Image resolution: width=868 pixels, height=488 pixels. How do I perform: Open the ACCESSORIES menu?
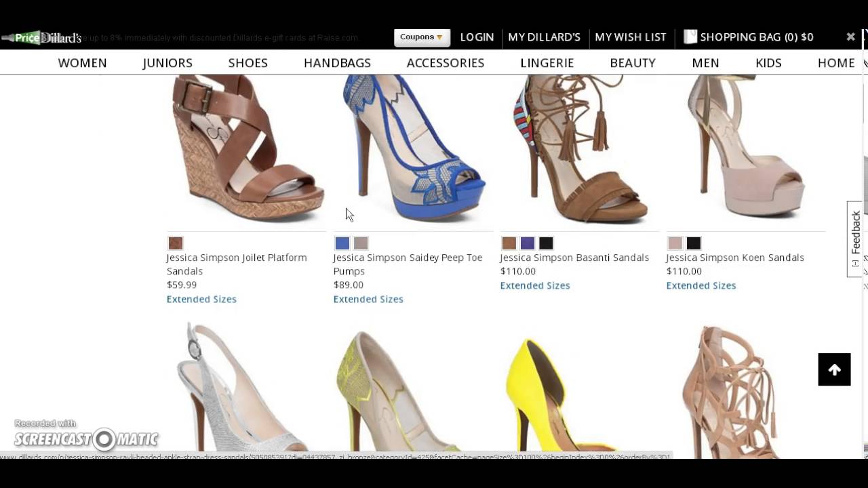(446, 63)
